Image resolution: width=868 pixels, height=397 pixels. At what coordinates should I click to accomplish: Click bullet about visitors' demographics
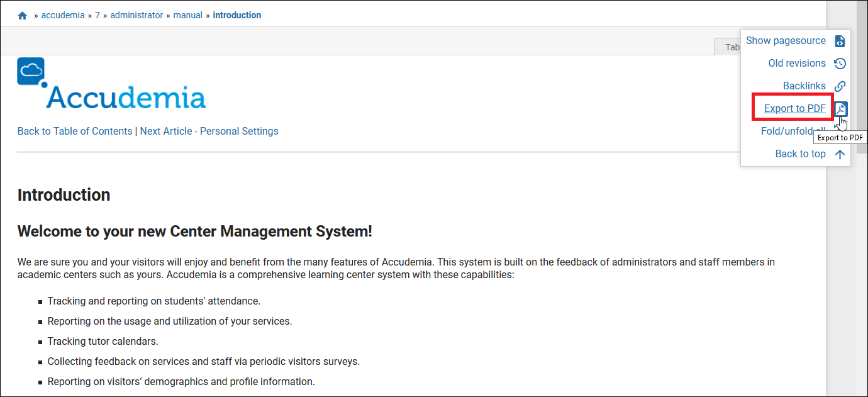coord(181,381)
